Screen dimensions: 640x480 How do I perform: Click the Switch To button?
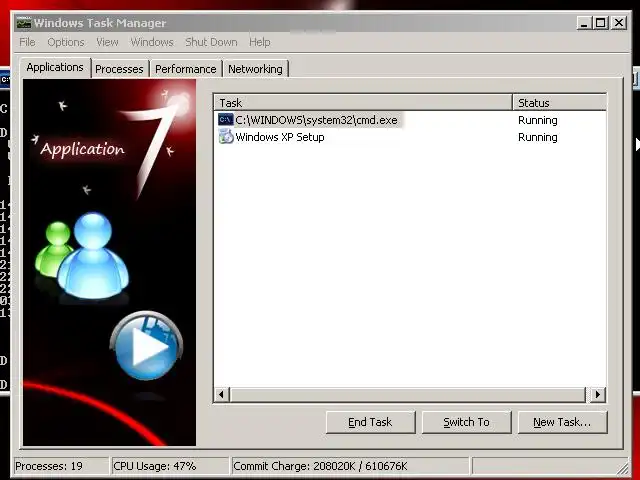[x=466, y=422]
